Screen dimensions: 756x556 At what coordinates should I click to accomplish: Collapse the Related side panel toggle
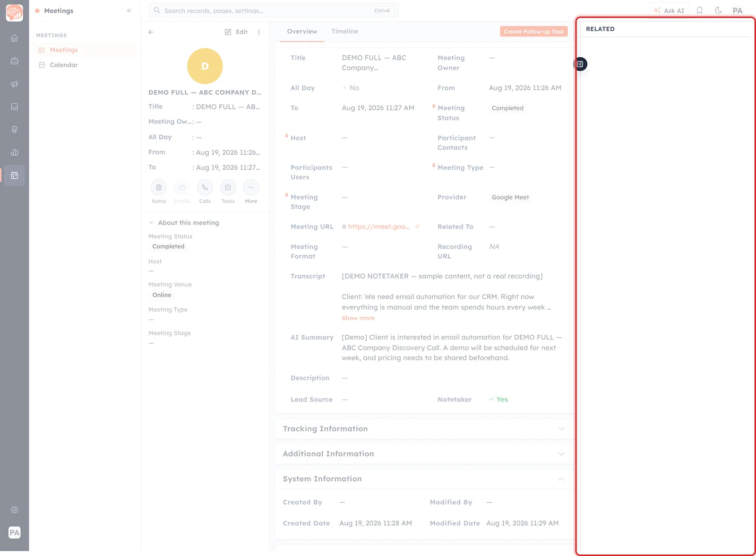[580, 64]
